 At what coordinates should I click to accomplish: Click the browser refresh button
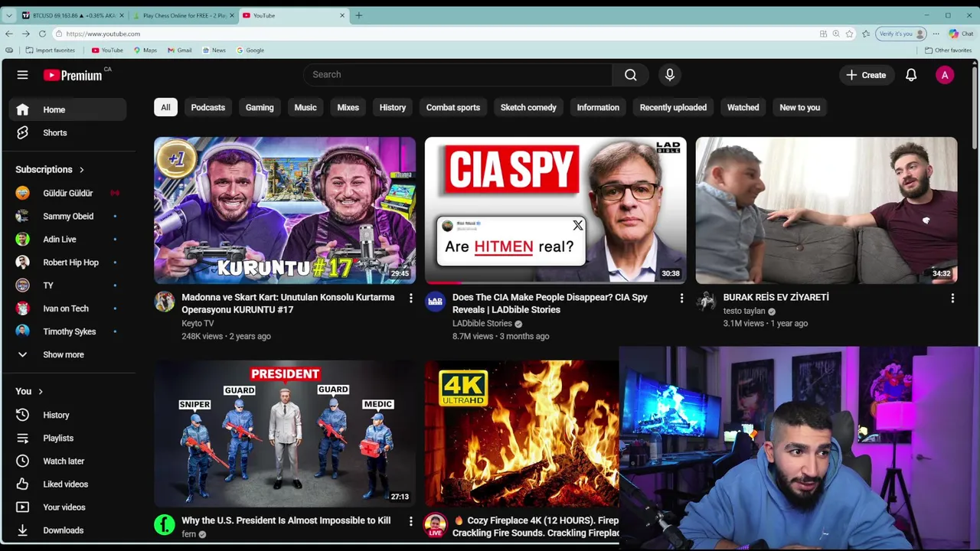[x=42, y=34]
